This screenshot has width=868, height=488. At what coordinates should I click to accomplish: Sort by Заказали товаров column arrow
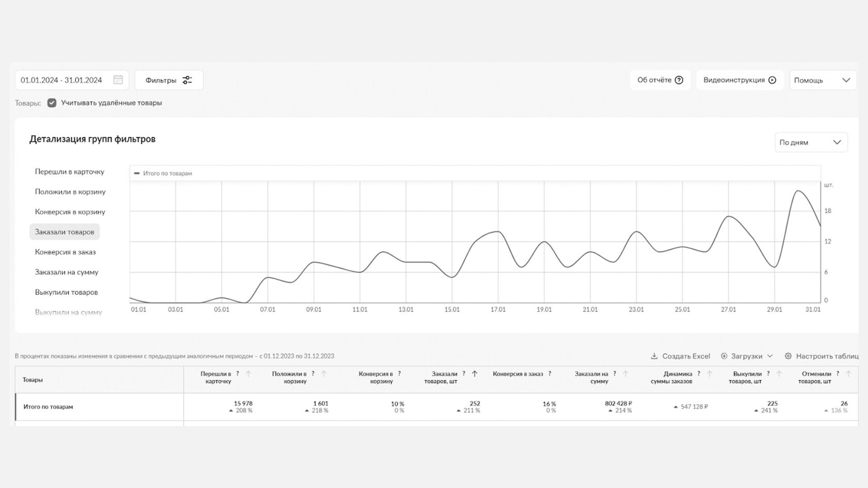tap(475, 374)
